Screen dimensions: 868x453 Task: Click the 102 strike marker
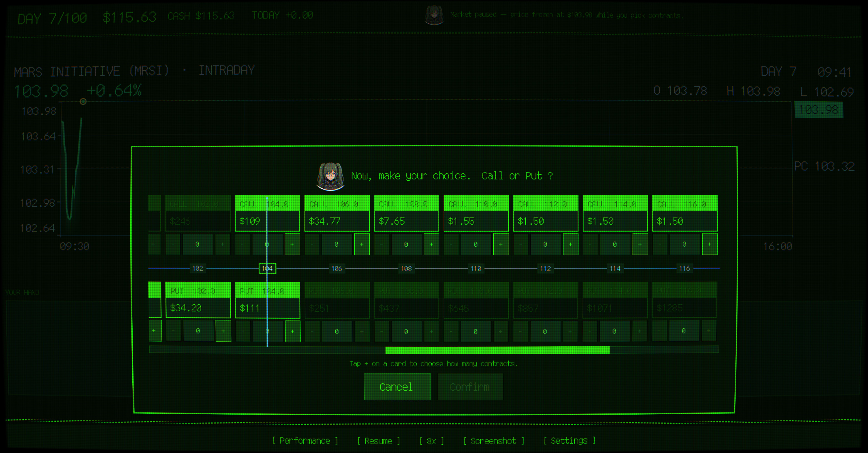coord(198,268)
